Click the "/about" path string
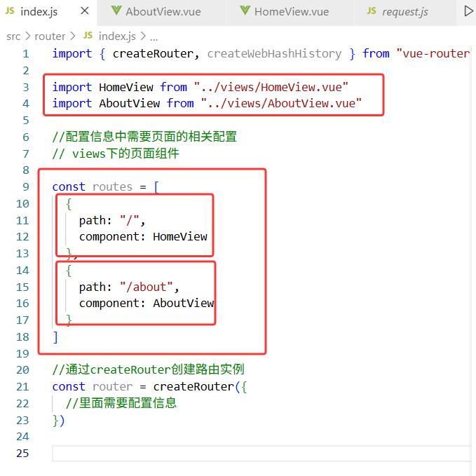 click(x=147, y=287)
